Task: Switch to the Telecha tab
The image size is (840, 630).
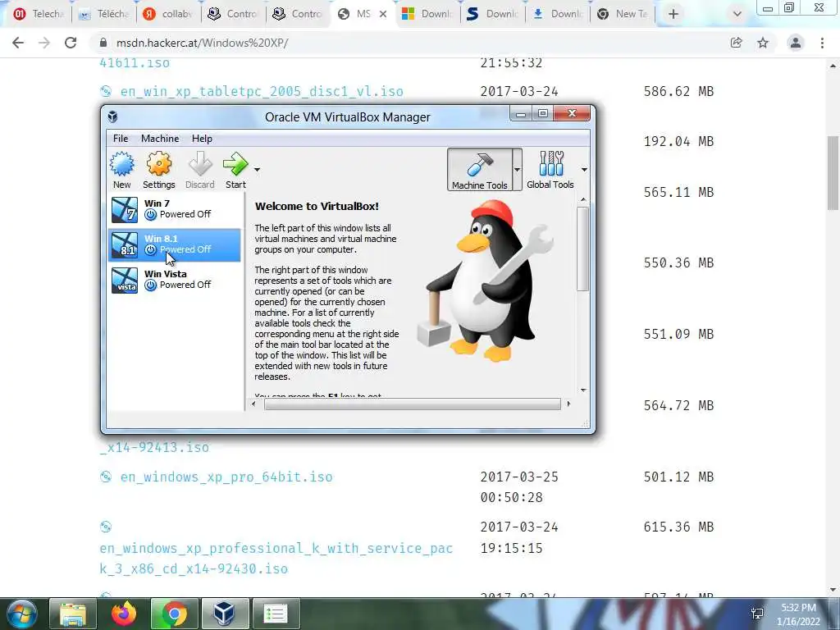Action: point(38,14)
